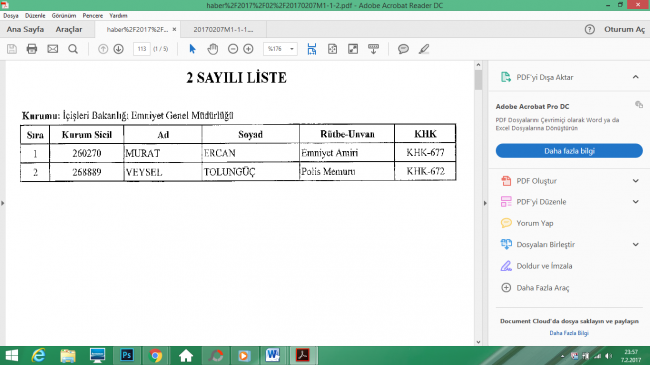
Task: Switch to Ana Sayfa view
Action: (25, 29)
